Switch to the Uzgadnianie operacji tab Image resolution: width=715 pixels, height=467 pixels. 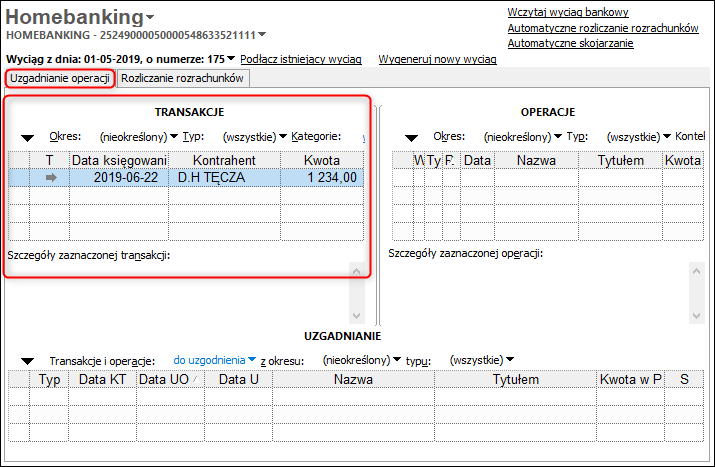coord(60,78)
